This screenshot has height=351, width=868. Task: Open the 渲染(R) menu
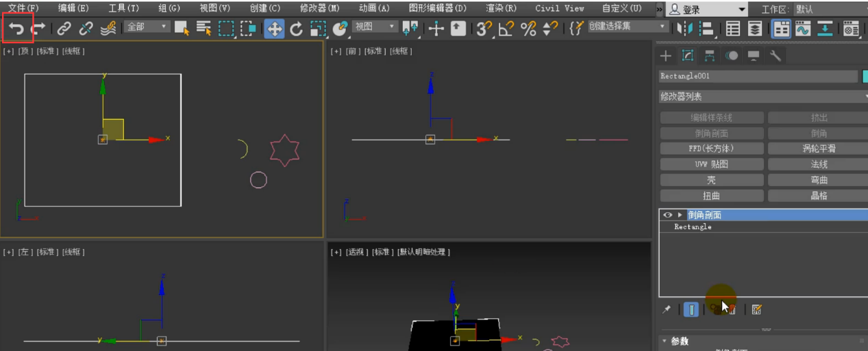pos(501,8)
